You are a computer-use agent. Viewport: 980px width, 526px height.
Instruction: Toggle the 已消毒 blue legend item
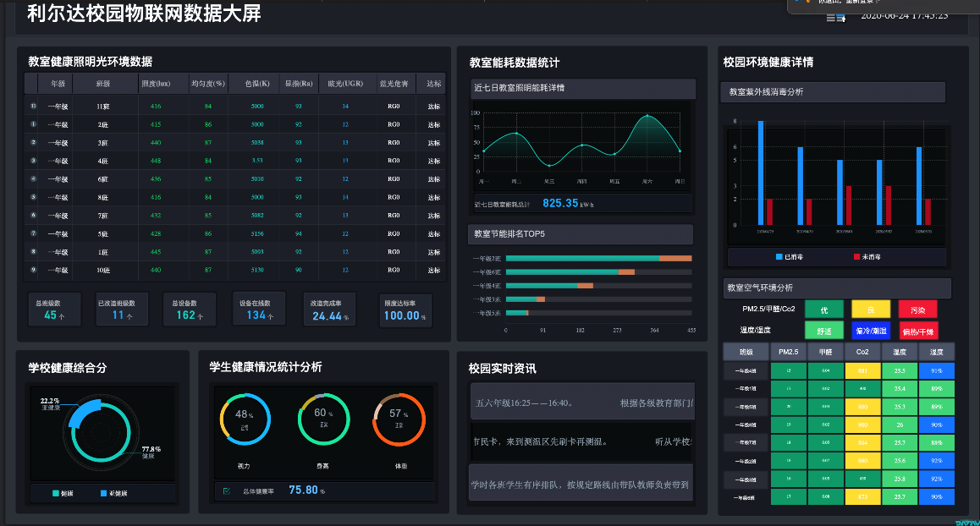pyautogui.click(x=790, y=256)
